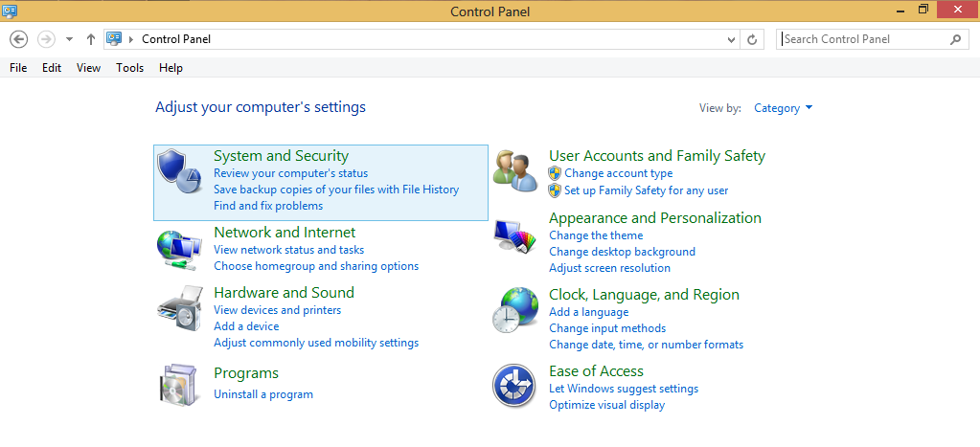Click Uninstall a program
Screen dimensions: 980x447
coord(263,394)
